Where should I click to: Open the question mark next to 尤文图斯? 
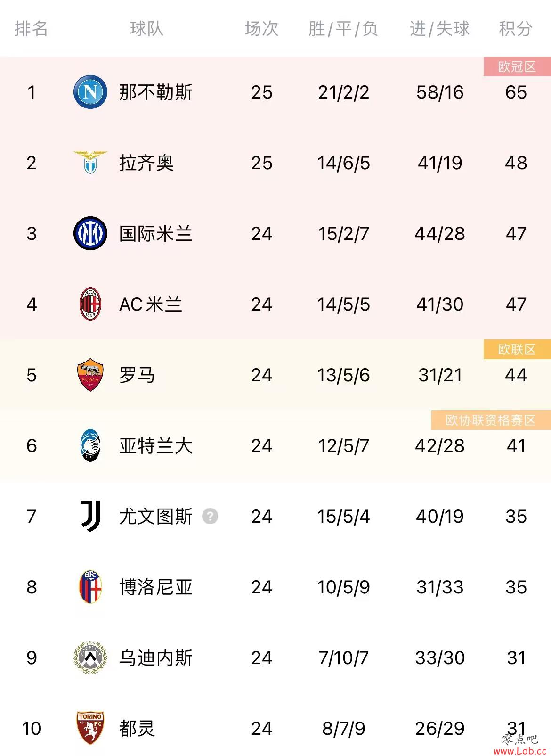tap(210, 517)
